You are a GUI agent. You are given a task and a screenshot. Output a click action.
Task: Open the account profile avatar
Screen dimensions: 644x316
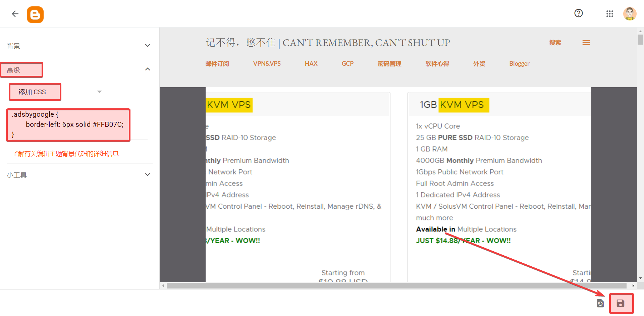[x=630, y=14]
